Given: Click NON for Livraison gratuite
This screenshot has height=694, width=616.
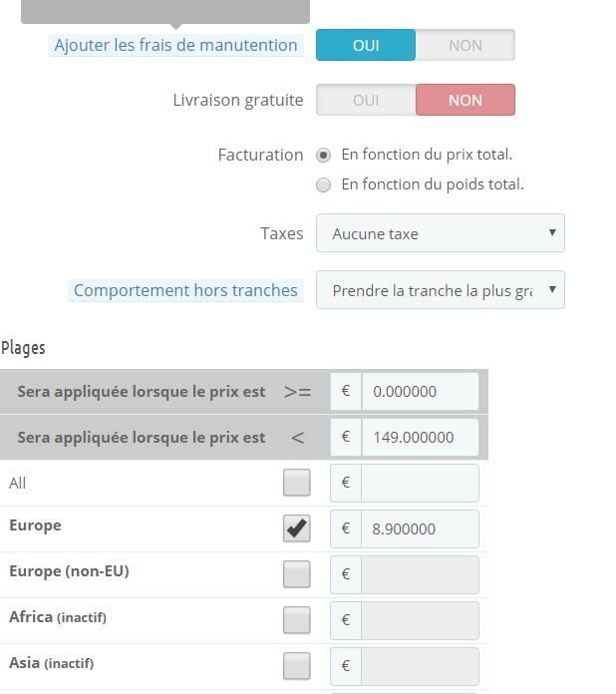Looking at the screenshot, I should click(465, 100).
